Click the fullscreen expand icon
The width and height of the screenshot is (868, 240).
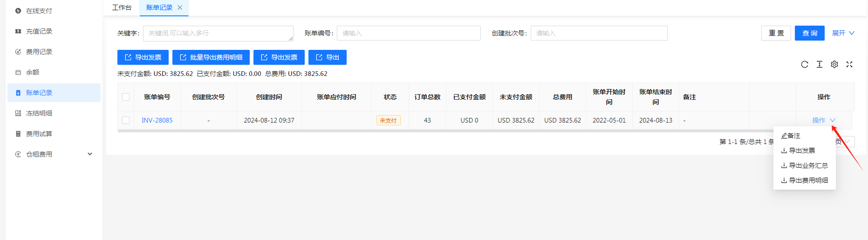(x=849, y=64)
